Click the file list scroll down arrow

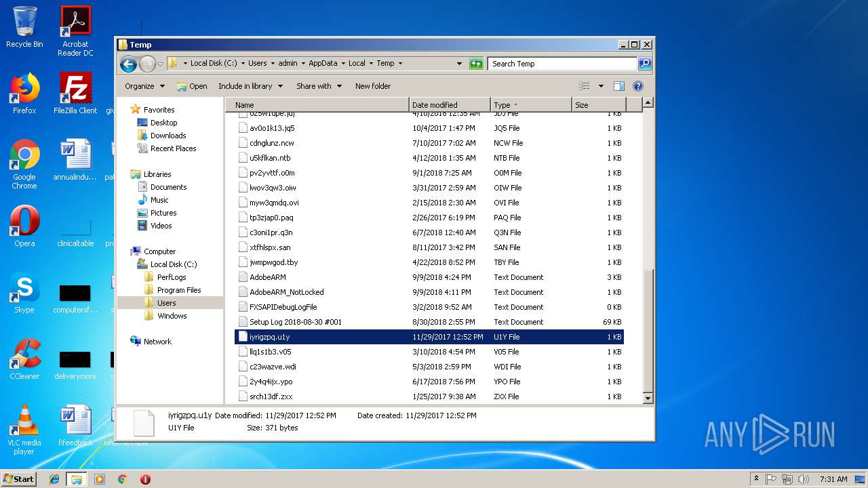(x=648, y=398)
